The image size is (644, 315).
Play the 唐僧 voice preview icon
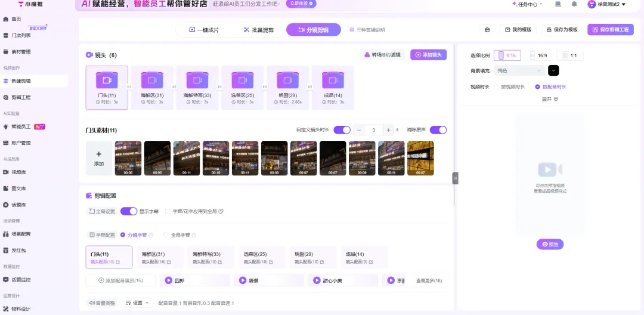(x=242, y=280)
